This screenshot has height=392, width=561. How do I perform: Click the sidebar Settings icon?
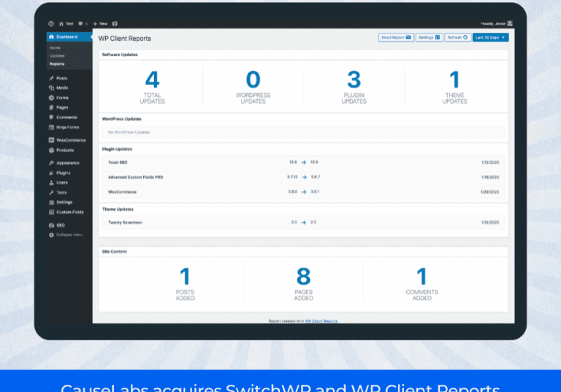[x=52, y=202]
